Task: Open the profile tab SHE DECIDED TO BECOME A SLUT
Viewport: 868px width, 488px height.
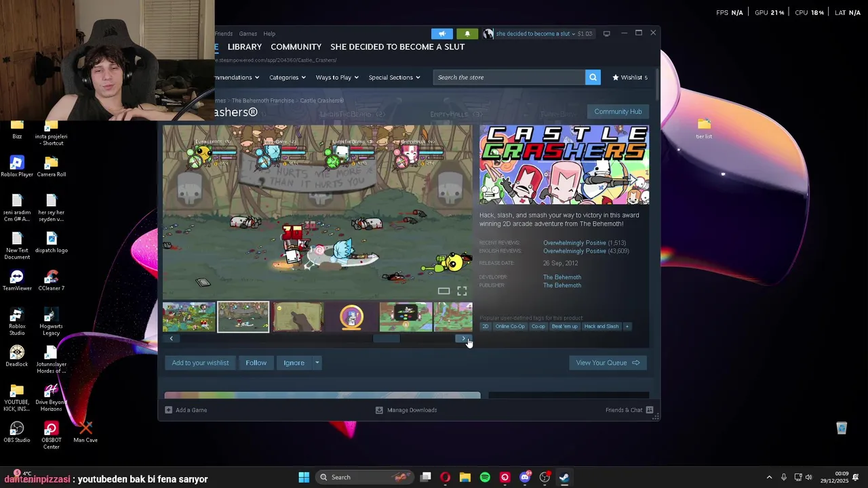Action: (x=397, y=47)
